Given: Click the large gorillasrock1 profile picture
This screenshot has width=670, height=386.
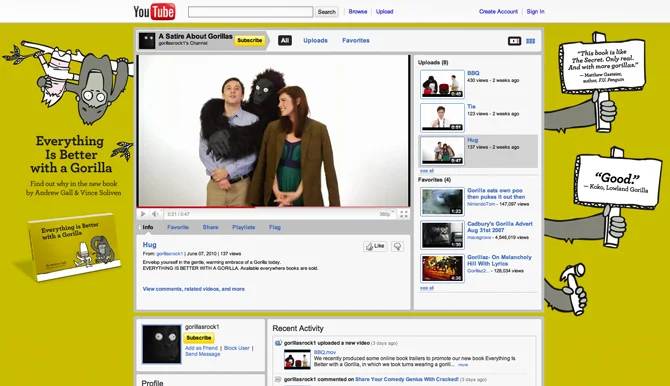Looking at the screenshot, I should tap(162, 344).
